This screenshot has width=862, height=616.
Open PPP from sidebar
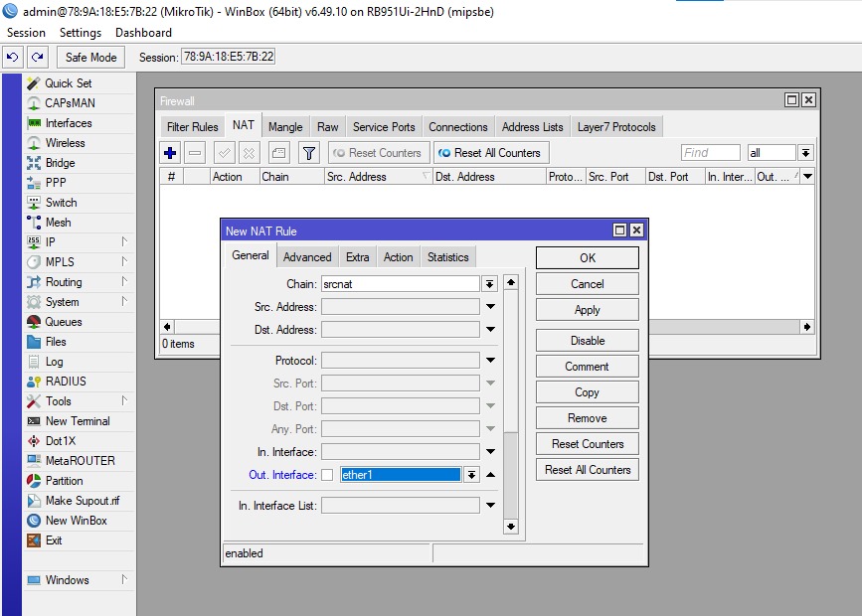click(80, 183)
